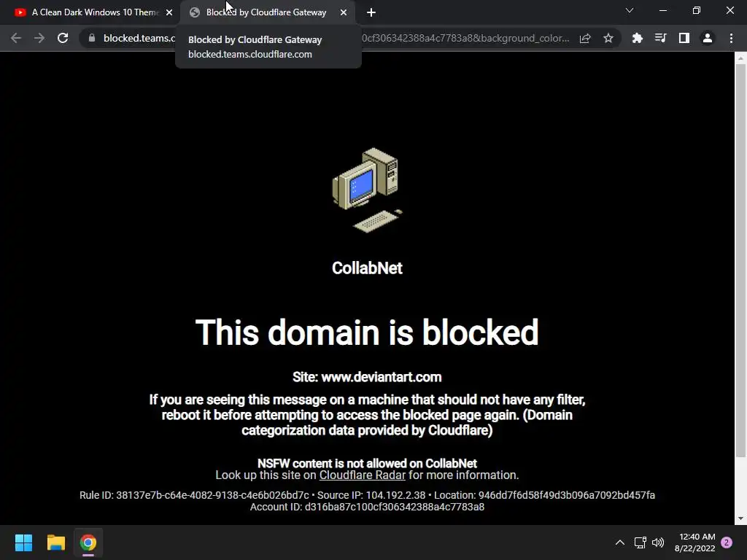The height and width of the screenshot is (560, 747).
Task: Switch to A Clean Dark Windows 10 Theme tab
Action: point(95,12)
